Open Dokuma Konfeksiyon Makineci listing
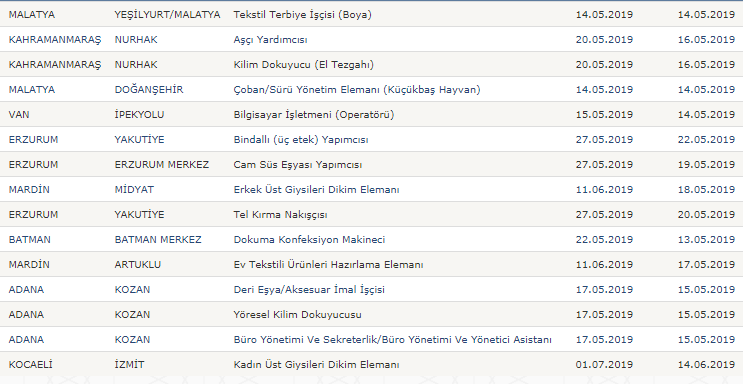The height and width of the screenshot is (384, 743). (309, 240)
